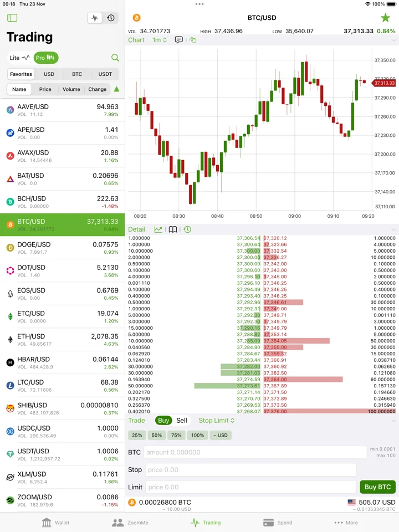Switch to Pro trading mode
This screenshot has width=399, height=532.
(45, 58)
